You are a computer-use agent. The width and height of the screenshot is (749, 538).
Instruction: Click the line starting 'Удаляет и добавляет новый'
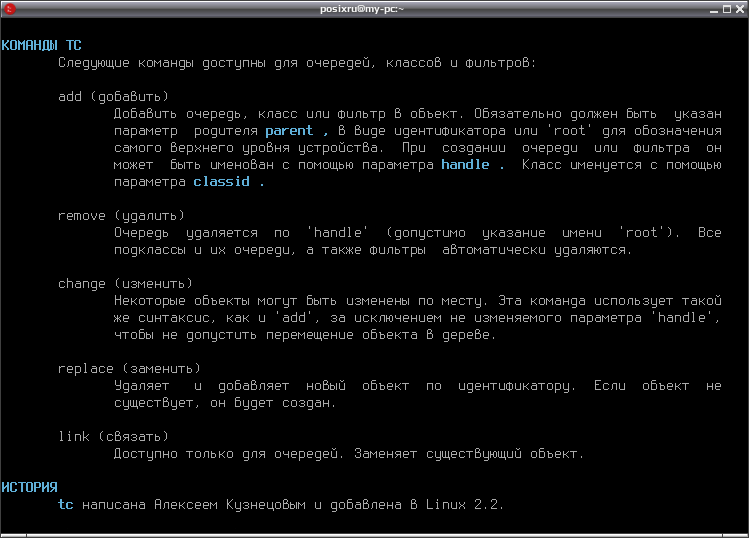click(x=417, y=386)
